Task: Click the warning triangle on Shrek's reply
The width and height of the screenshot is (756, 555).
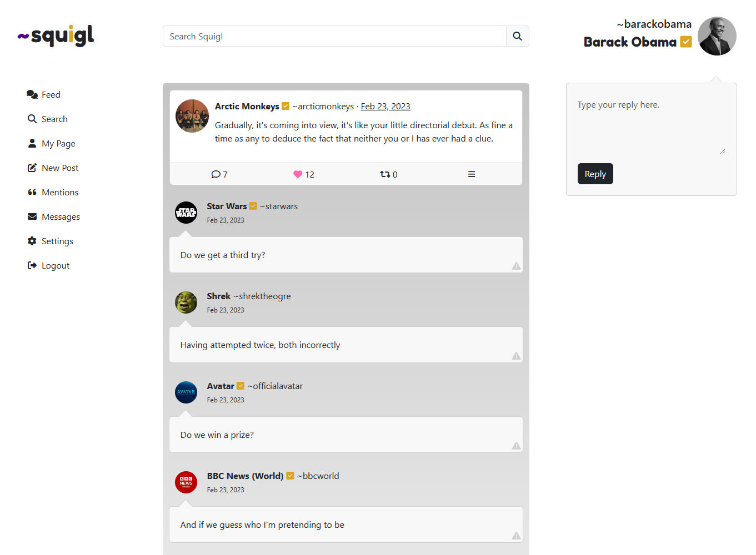Action: (x=515, y=356)
